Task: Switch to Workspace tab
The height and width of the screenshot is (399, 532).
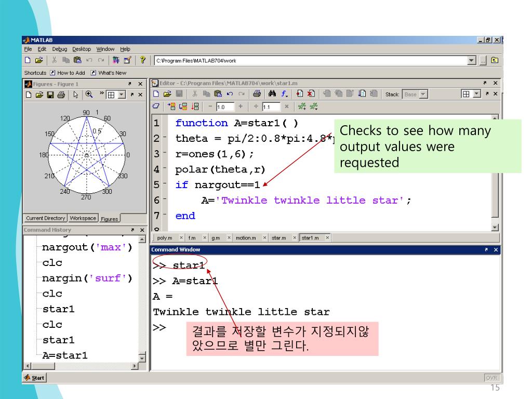Action: pos(83,218)
